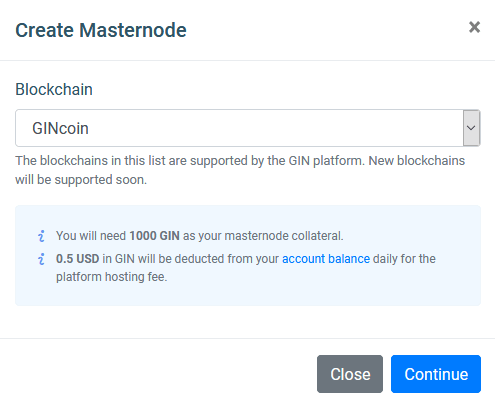
Task: Select the GINcoin text in the combo box
Action: coord(60,128)
